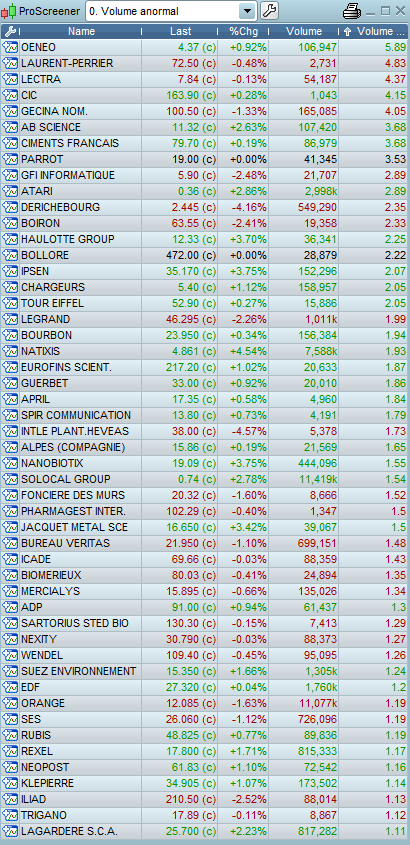
Task: Open chart icon for GUERBET
Action: (11, 383)
